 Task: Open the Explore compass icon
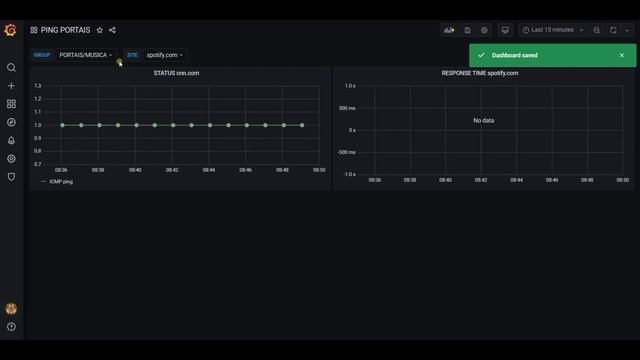pyautogui.click(x=11, y=122)
